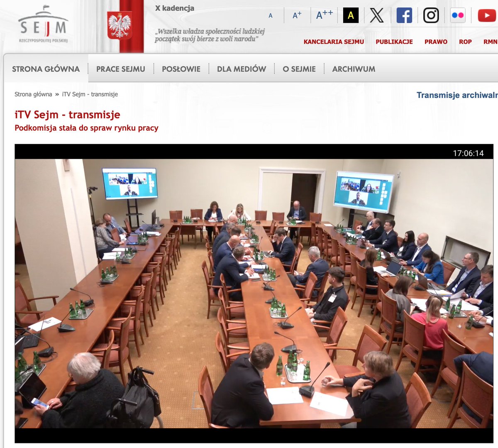Click the 17:06:14 video timestamp
498x448 pixels.
coord(468,153)
